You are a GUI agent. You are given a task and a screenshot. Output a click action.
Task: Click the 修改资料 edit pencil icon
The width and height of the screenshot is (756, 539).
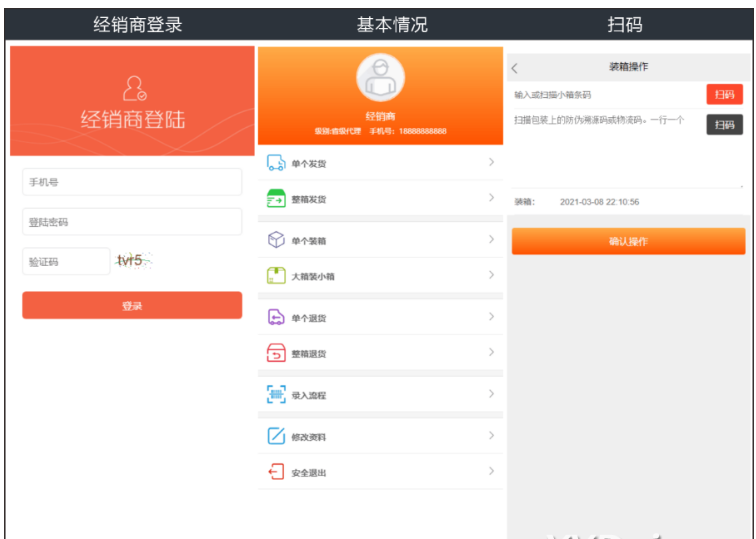tap(276, 436)
